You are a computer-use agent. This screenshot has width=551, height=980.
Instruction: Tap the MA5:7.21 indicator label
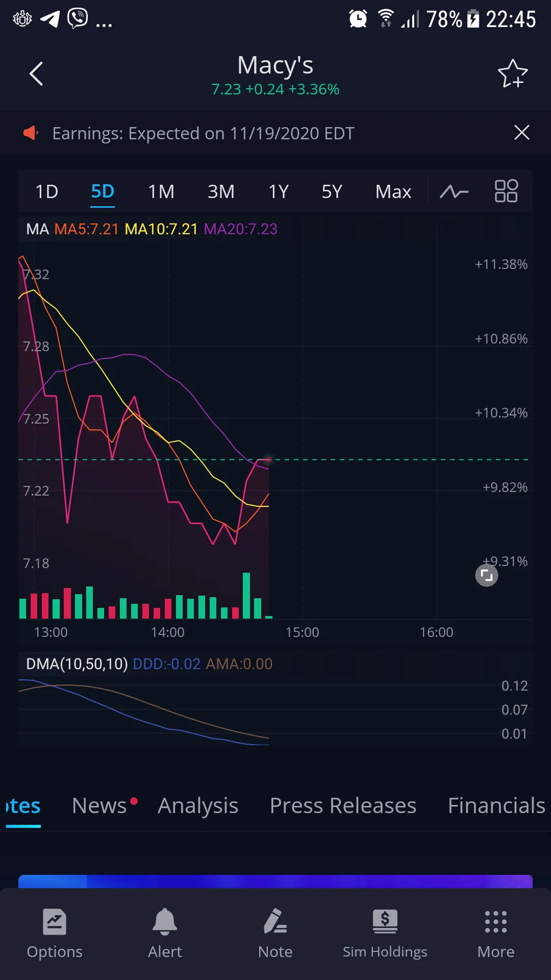coord(86,229)
